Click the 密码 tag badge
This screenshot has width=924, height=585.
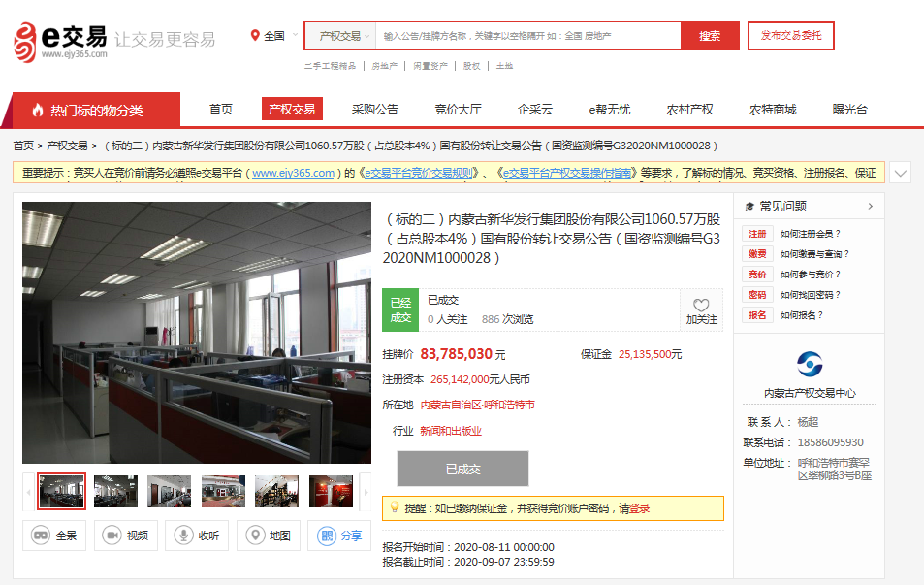757,295
